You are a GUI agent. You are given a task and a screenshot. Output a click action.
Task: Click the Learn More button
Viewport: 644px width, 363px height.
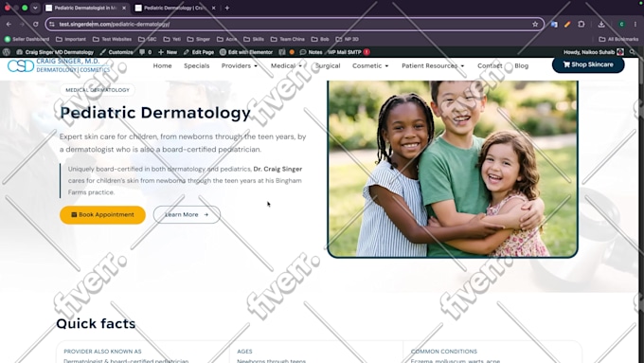(x=187, y=214)
